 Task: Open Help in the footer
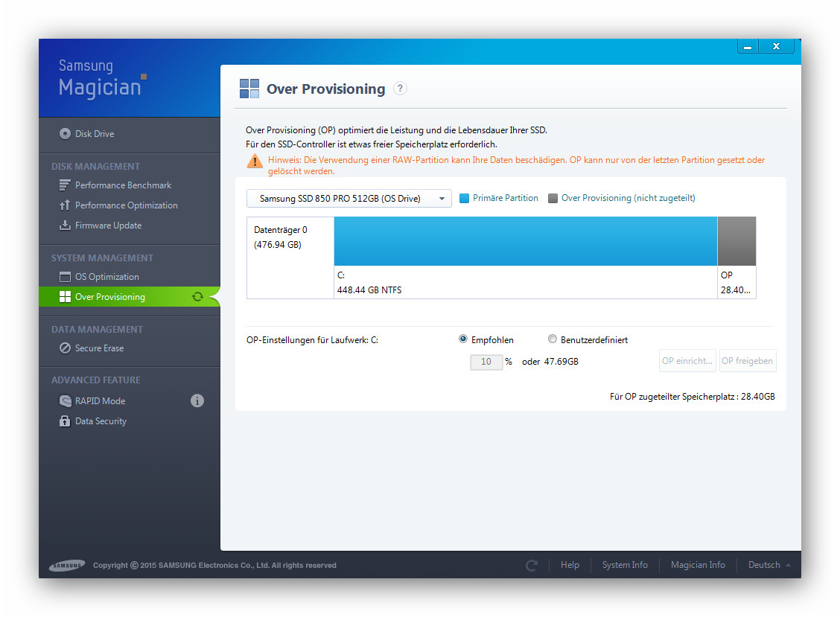tap(570, 565)
